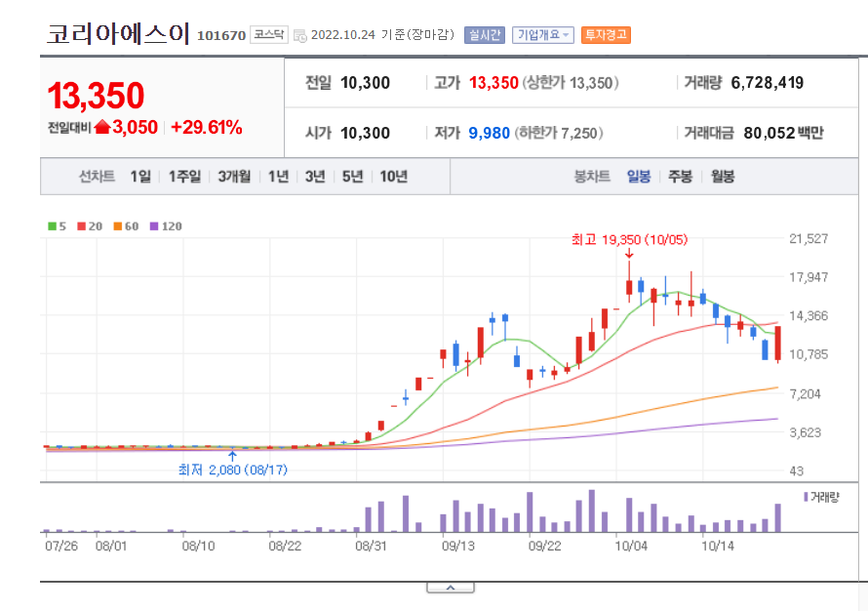The height and width of the screenshot is (611, 868).
Task: Click the 실시간 badge button
Action: pos(485,35)
